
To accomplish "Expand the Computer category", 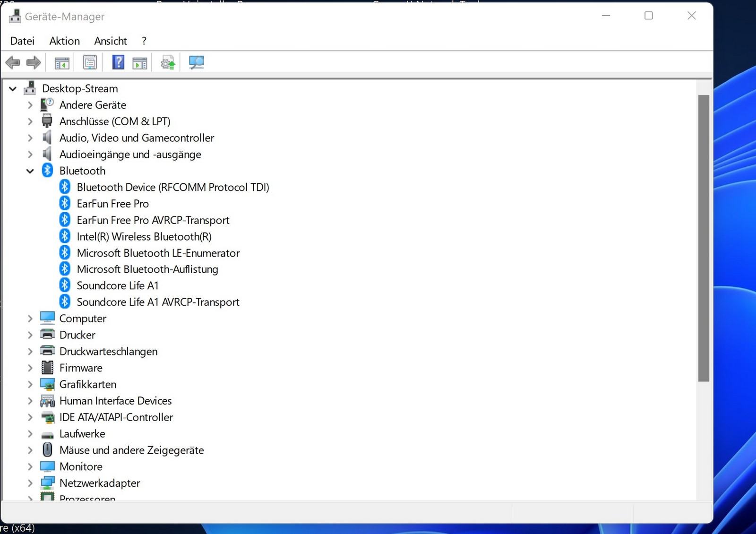I will (30, 319).
